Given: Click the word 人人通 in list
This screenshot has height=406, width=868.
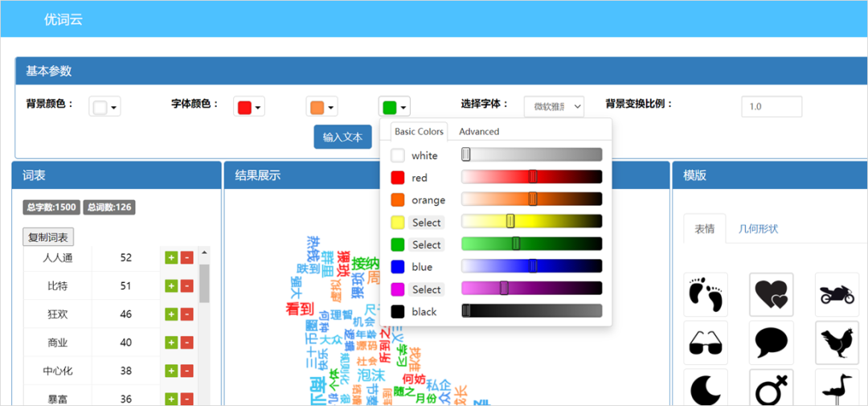Looking at the screenshot, I should point(58,257).
